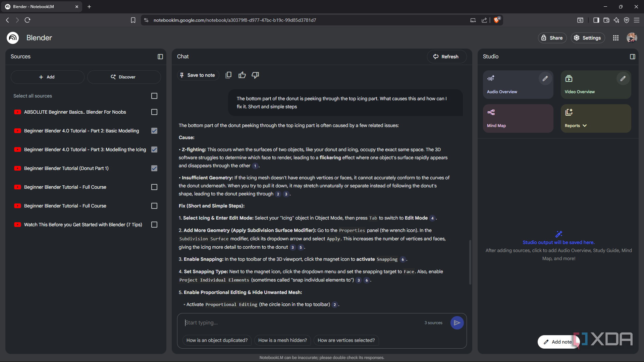Click the Share button
The image size is (644, 362).
pyautogui.click(x=552, y=38)
